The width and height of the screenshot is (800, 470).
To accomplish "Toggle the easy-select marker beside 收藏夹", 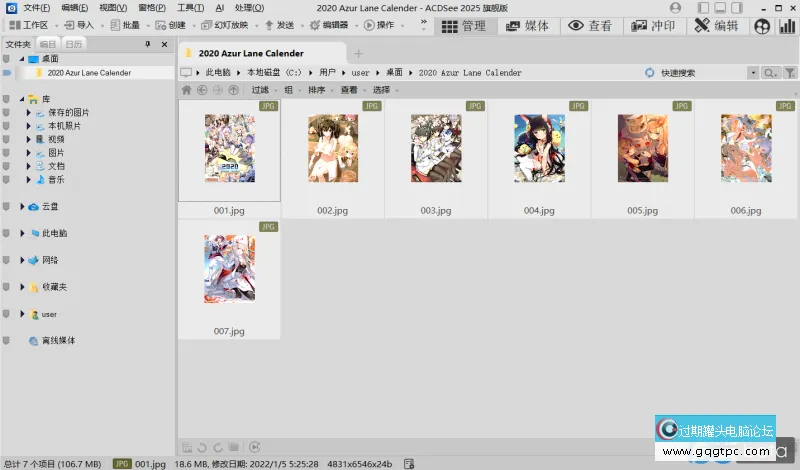I will (6, 287).
